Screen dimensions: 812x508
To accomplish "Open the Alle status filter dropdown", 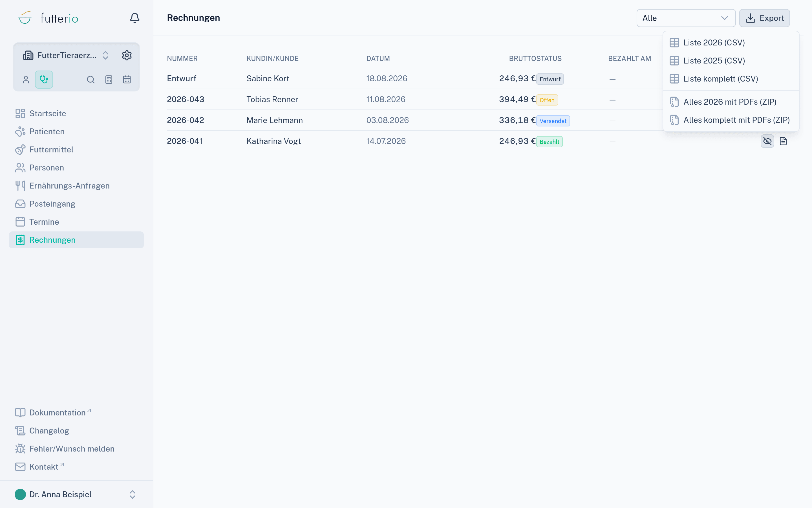I will tap(686, 18).
